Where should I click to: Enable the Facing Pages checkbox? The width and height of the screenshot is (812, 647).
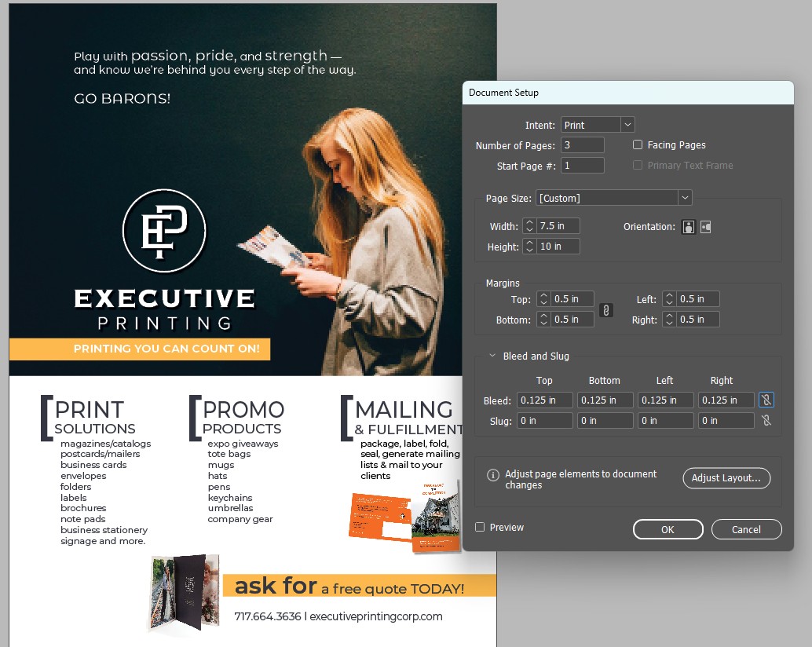[638, 145]
